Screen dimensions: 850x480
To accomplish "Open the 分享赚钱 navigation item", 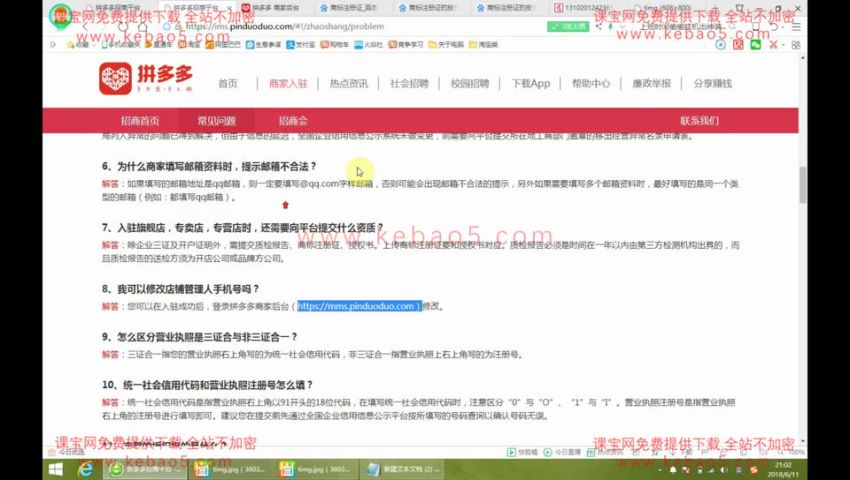I will 712,84.
